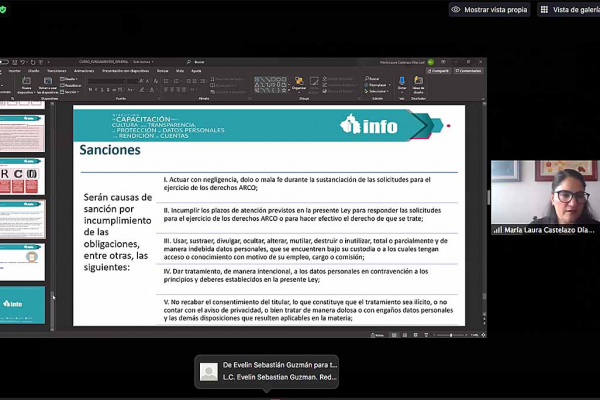Click green encryption shield icon
The height and width of the screenshot is (400, 600).
(x=3, y=10)
